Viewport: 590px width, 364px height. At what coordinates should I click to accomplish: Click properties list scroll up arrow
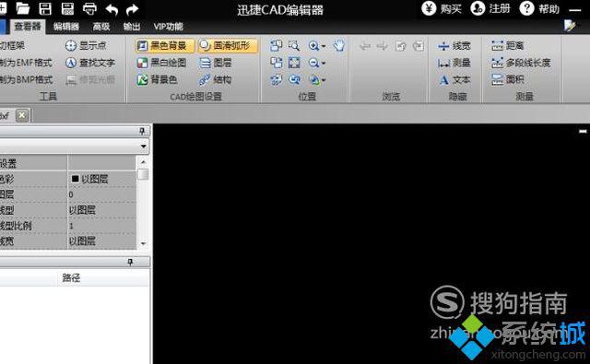click(x=143, y=161)
